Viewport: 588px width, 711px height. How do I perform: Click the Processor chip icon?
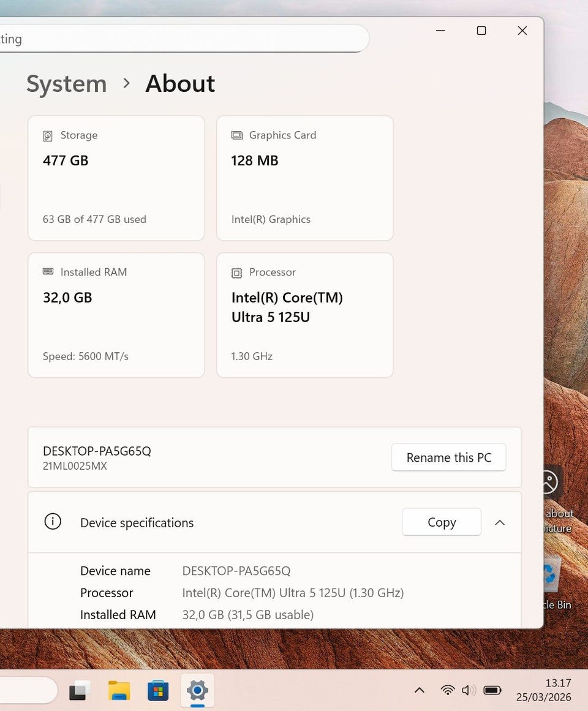click(236, 273)
